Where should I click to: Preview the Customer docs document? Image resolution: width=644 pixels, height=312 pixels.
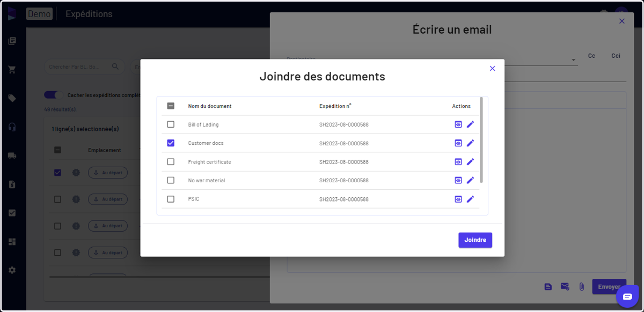pyautogui.click(x=458, y=143)
